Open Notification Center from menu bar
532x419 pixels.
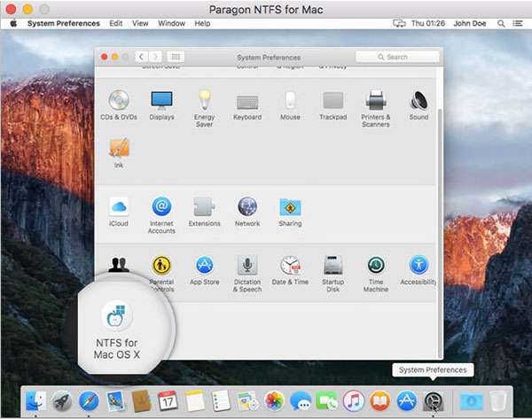tap(518, 23)
